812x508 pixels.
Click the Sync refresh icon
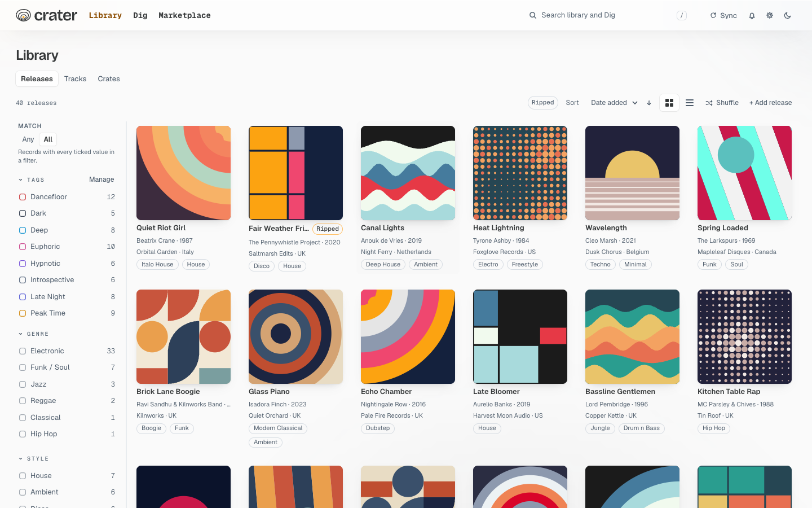tap(713, 15)
